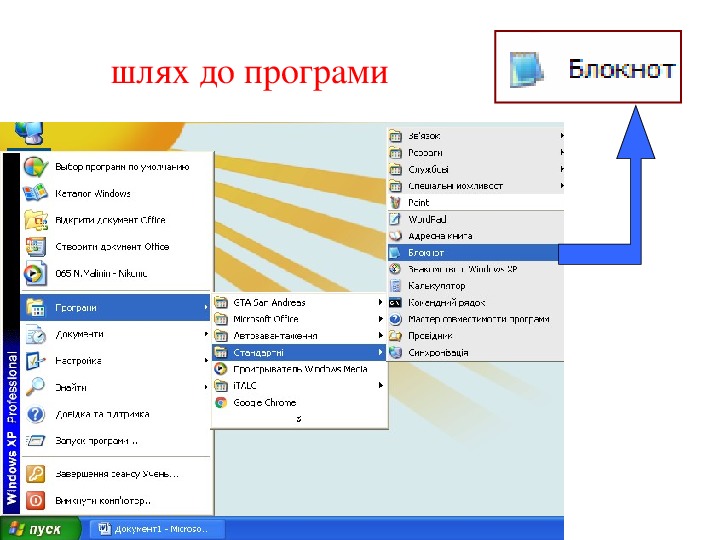This screenshot has width=720, height=540.
Task: Click the Синхронізація icon
Action: pyautogui.click(x=395, y=352)
